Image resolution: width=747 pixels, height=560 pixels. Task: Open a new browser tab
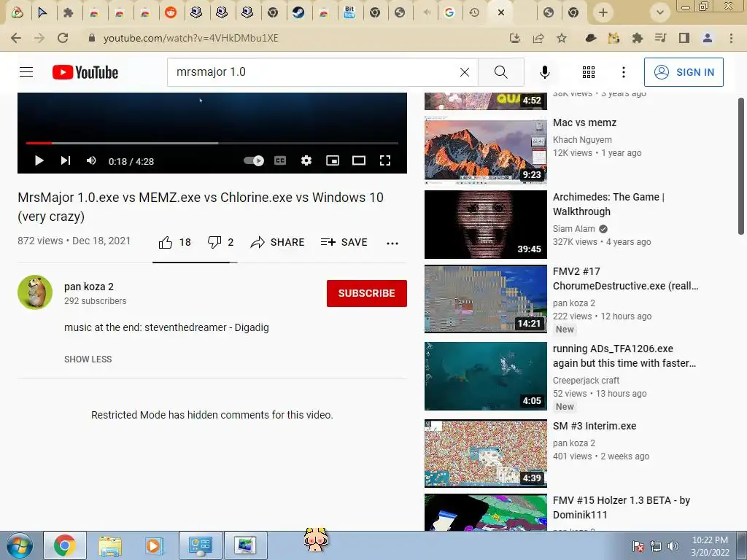(603, 12)
